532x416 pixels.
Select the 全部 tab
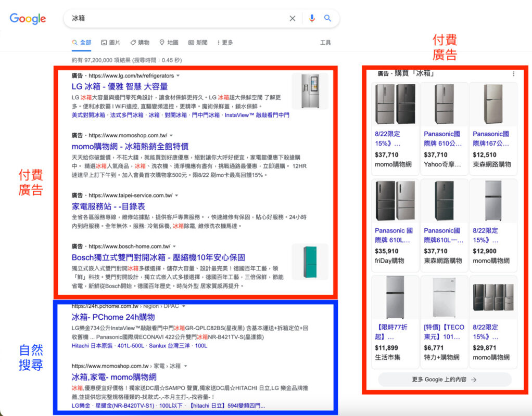82,43
